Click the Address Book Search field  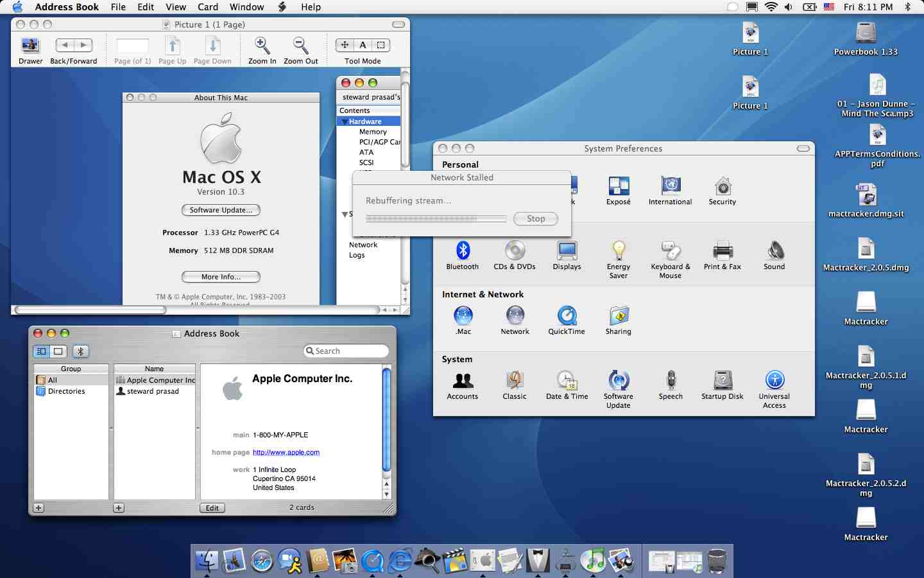pyautogui.click(x=346, y=351)
